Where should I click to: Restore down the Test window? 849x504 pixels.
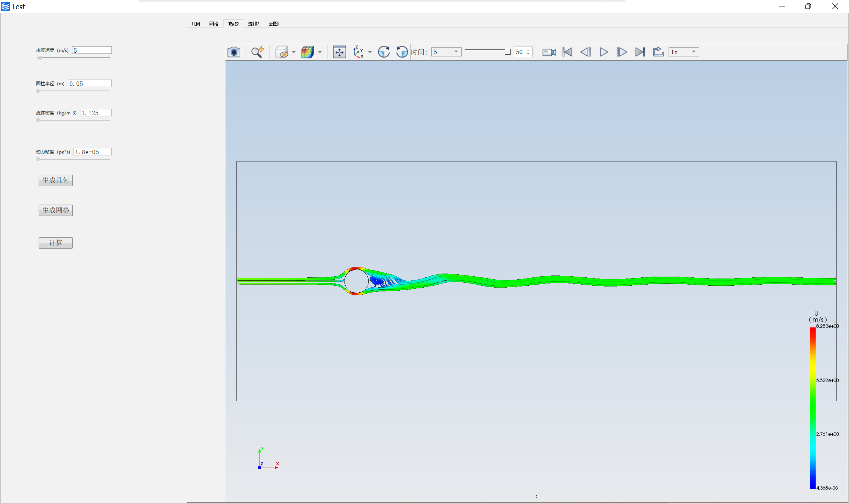[808, 6]
